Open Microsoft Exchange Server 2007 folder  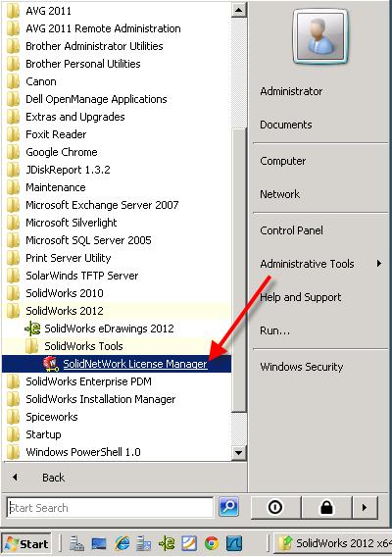[x=117, y=205]
